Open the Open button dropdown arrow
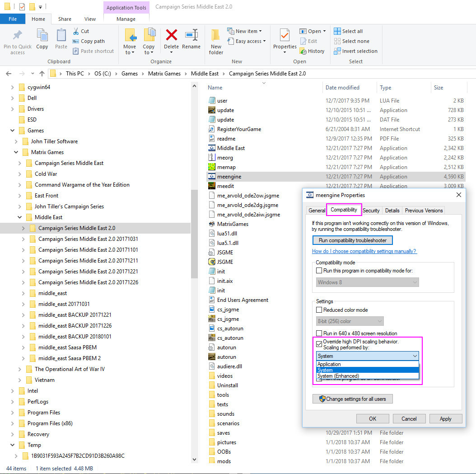The height and width of the screenshot is (474, 476). tap(324, 31)
